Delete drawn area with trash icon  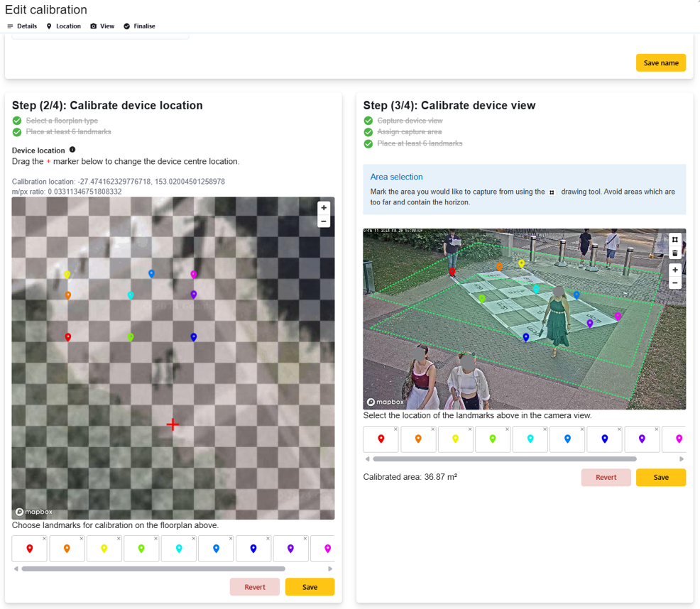[x=675, y=253]
